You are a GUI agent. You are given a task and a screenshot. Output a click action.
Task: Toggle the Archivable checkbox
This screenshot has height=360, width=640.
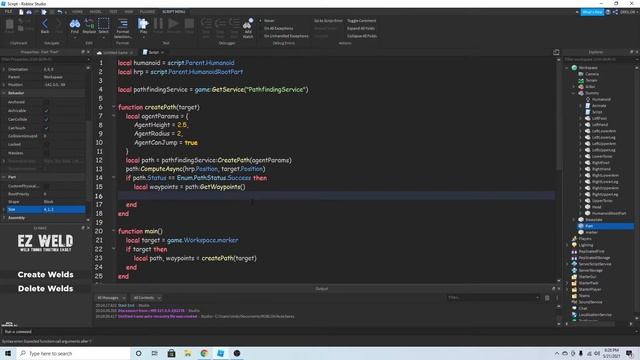pyautogui.click(x=46, y=111)
